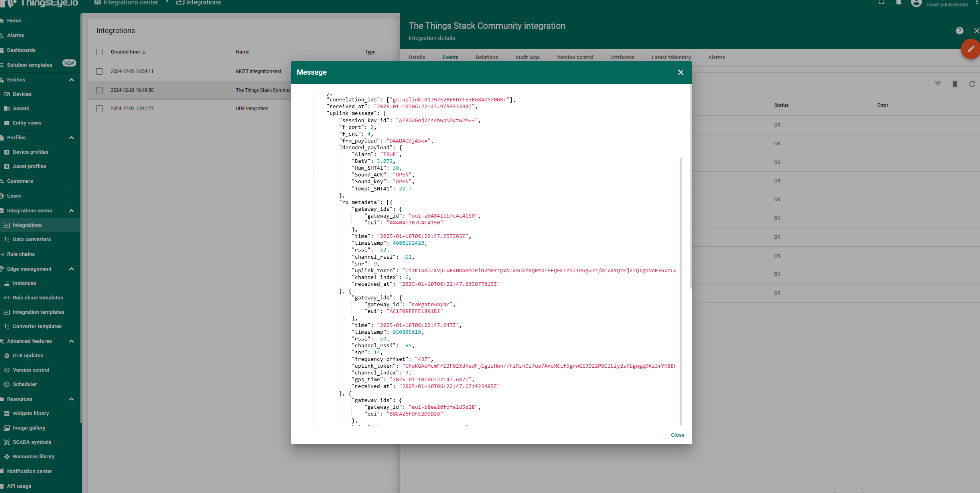
Task: Switch to the Latest telemetry tab
Action: pos(671,57)
